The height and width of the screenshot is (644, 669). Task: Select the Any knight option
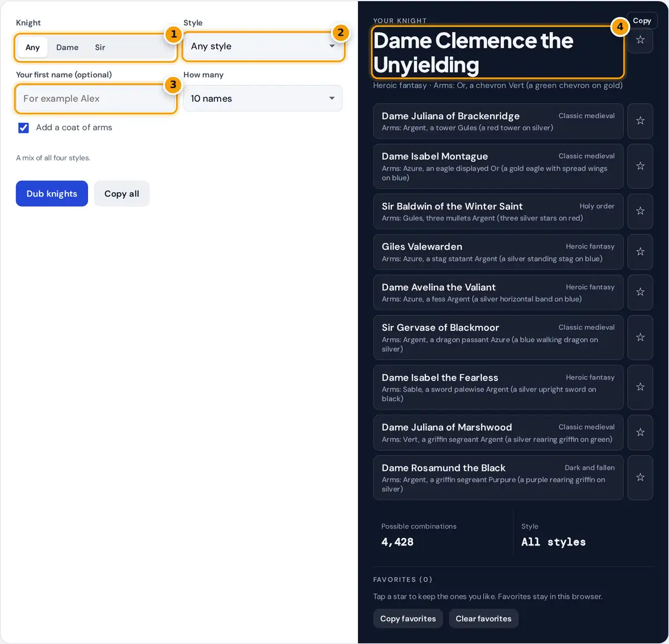[x=32, y=47]
